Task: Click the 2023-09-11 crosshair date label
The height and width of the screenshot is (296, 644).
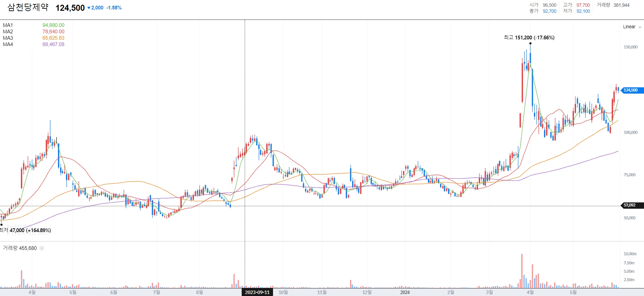Action: (257, 292)
